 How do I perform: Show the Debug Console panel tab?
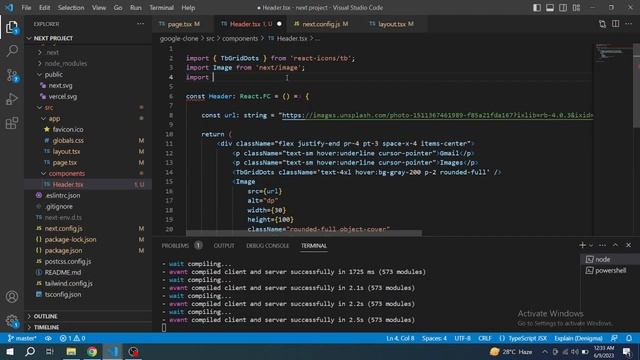pyautogui.click(x=267, y=245)
